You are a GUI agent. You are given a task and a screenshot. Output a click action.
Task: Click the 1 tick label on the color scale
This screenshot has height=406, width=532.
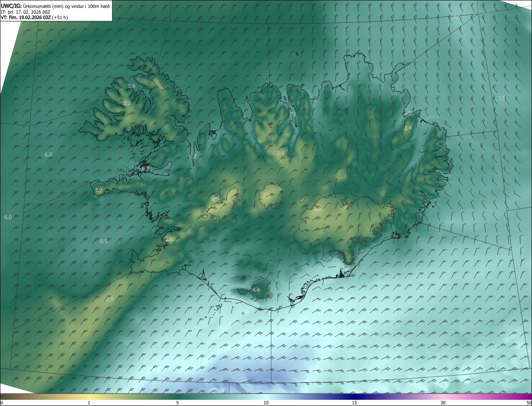89,403
